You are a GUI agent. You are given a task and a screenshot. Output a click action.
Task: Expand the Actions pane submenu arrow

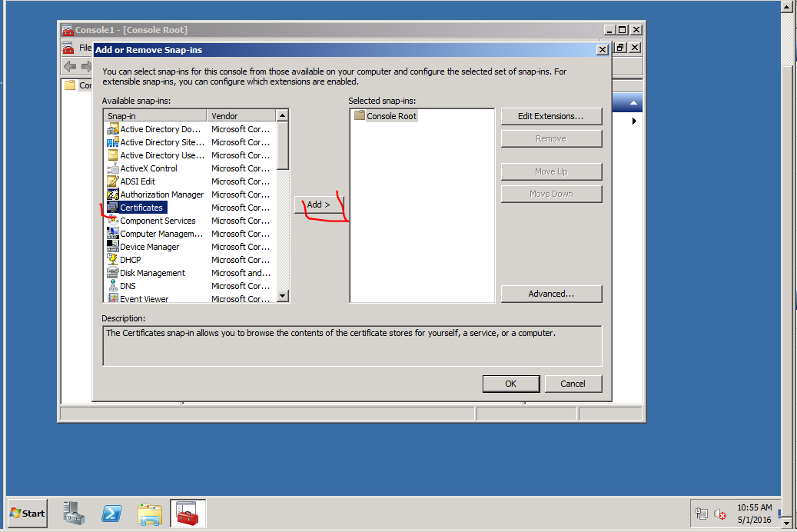click(634, 121)
